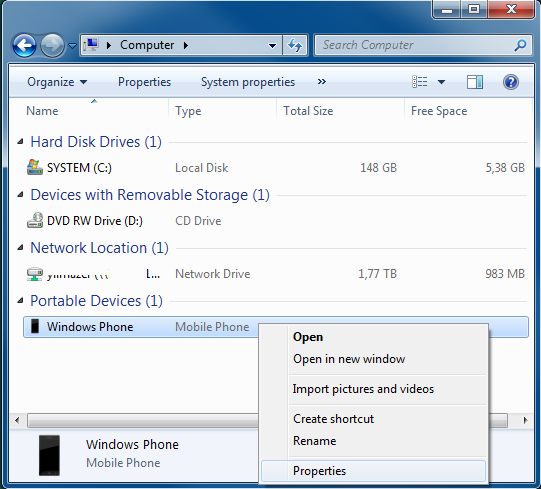Click the horizontal scrollbar left arrow
The image size is (541, 489).
(x=17, y=420)
